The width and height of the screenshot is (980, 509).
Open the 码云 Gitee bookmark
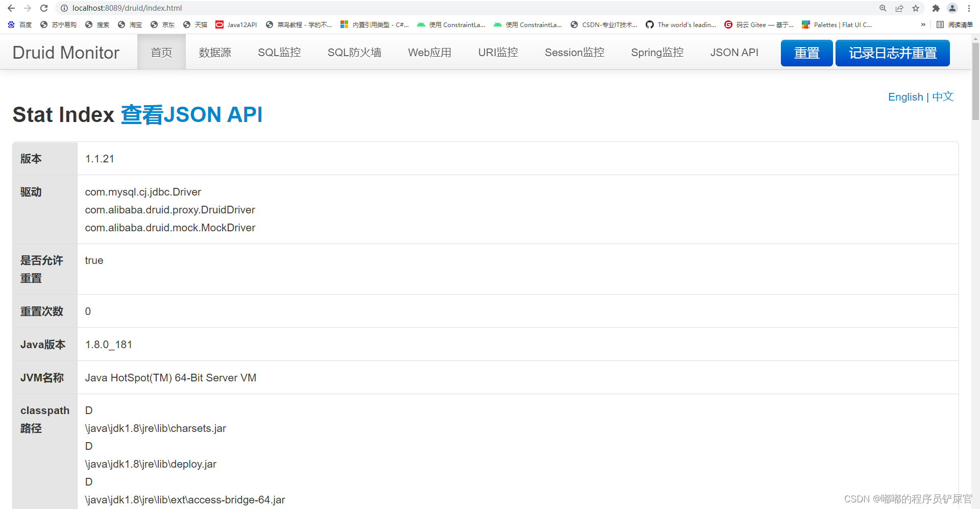click(759, 25)
